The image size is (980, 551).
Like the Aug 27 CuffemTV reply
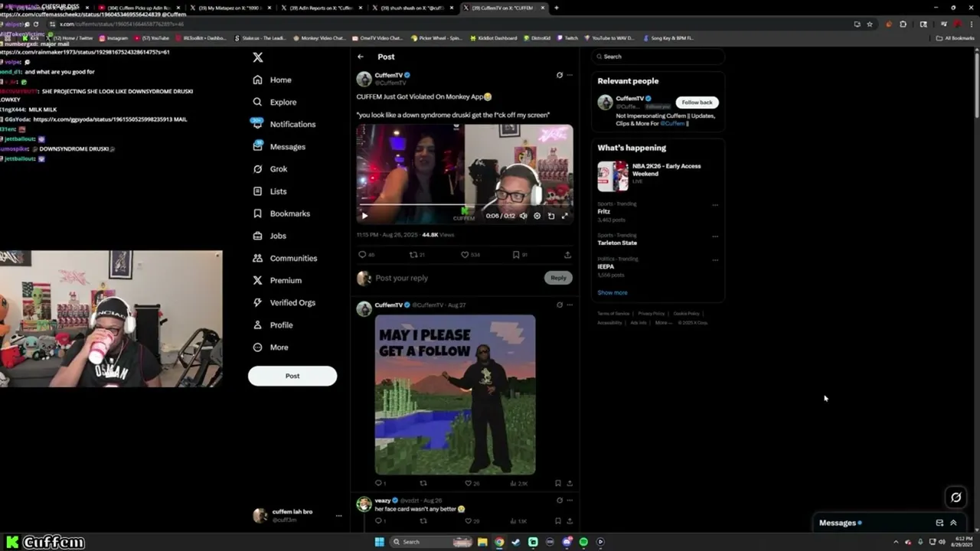(472, 484)
